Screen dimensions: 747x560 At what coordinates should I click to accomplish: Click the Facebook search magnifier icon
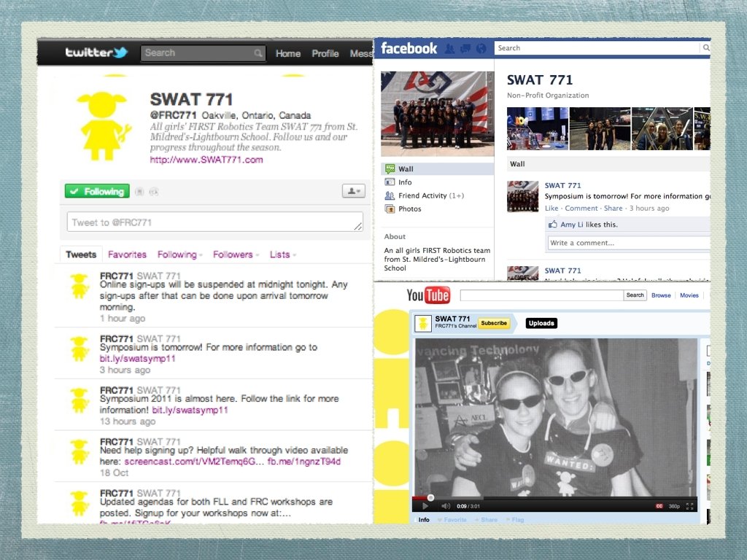click(x=706, y=47)
